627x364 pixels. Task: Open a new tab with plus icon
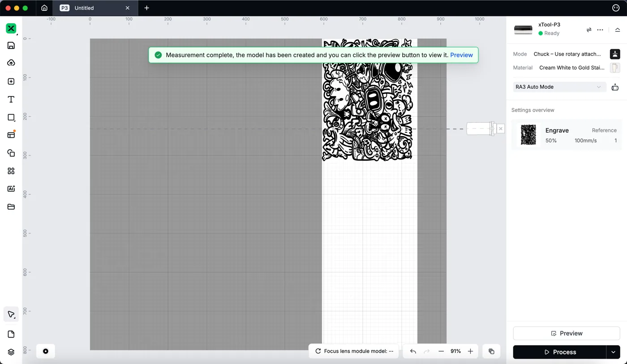click(x=146, y=8)
